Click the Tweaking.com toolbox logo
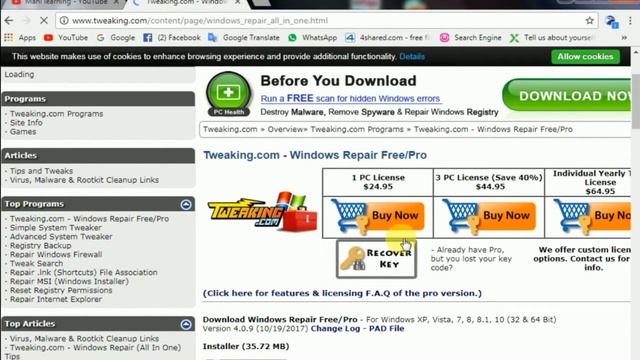This screenshot has height=360, width=640. pyautogui.click(x=262, y=212)
